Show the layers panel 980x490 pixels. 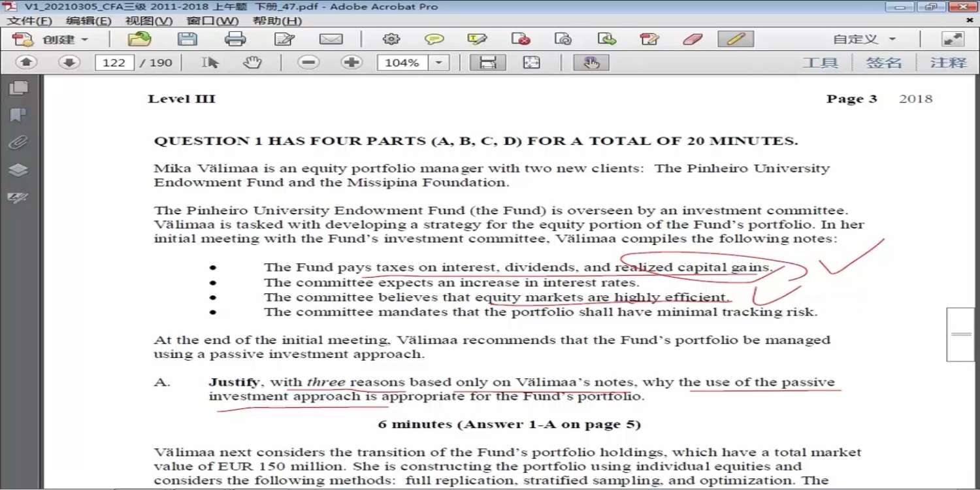[x=18, y=170]
